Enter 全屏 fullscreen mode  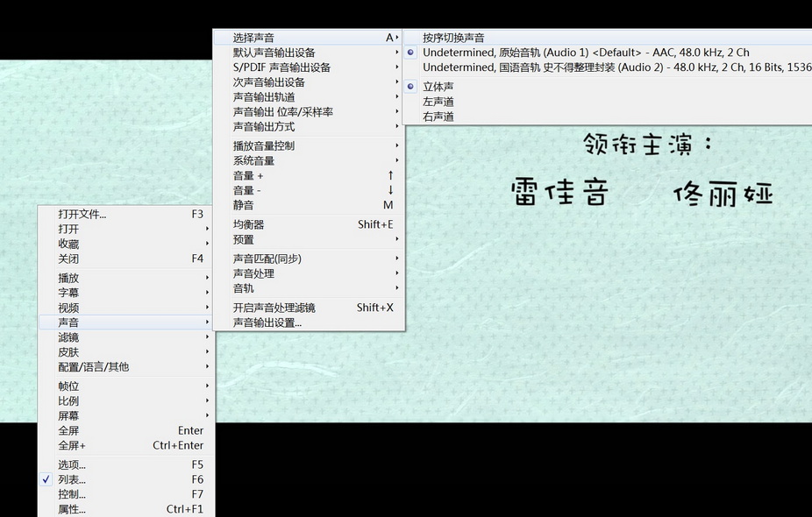(68, 430)
